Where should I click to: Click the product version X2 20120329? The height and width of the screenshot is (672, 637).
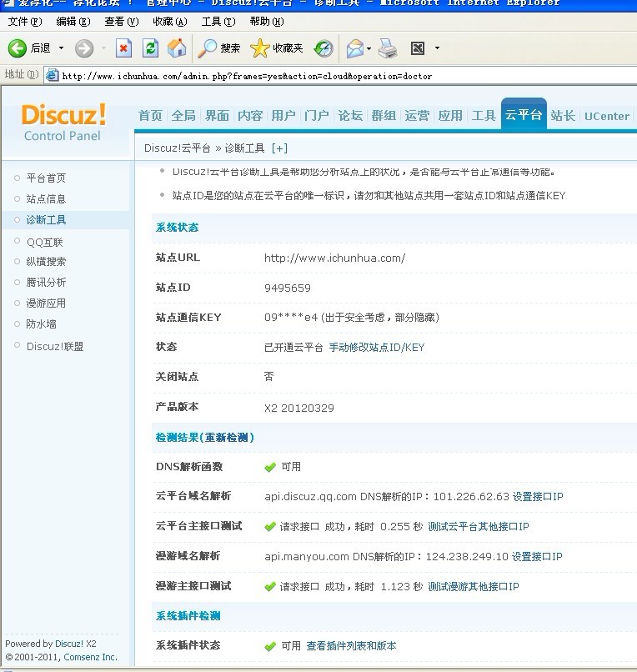(299, 408)
